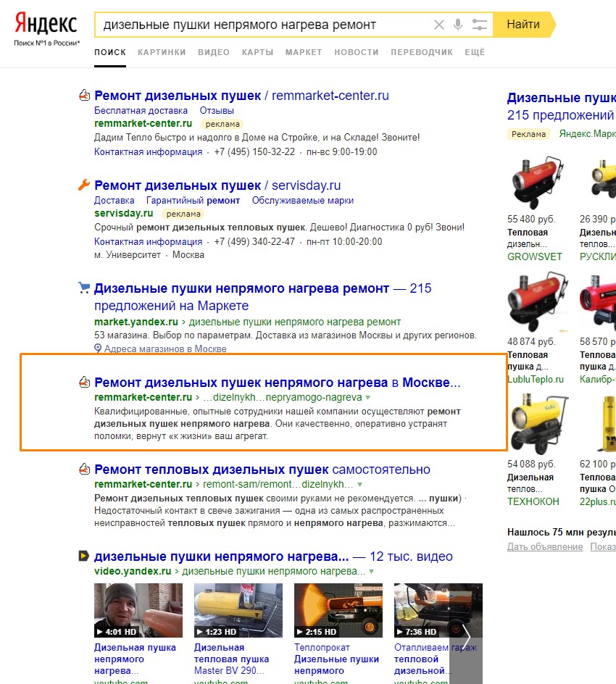The image size is (616, 684).
Task: Open the 'Гарантийный ремонт' sitelink
Action: 193,201
